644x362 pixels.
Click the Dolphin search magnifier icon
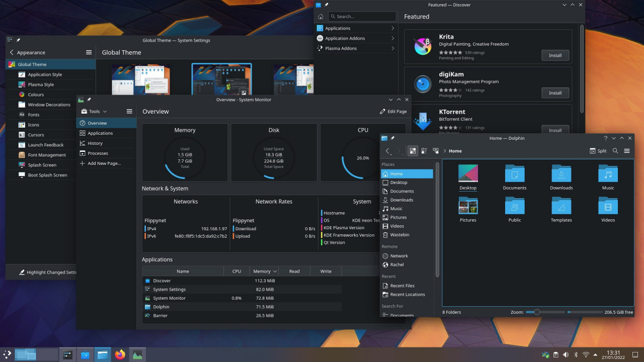(615, 151)
